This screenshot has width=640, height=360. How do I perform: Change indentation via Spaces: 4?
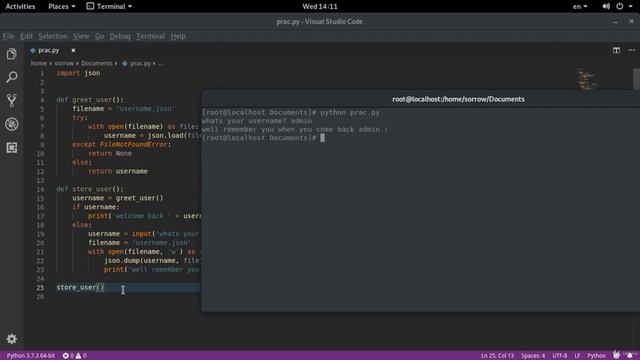tap(533, 356)
